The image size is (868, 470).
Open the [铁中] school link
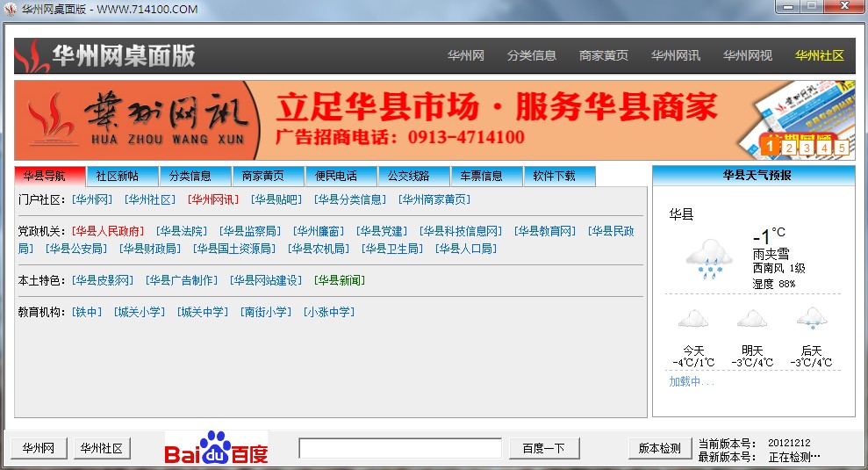coord(87,312)
